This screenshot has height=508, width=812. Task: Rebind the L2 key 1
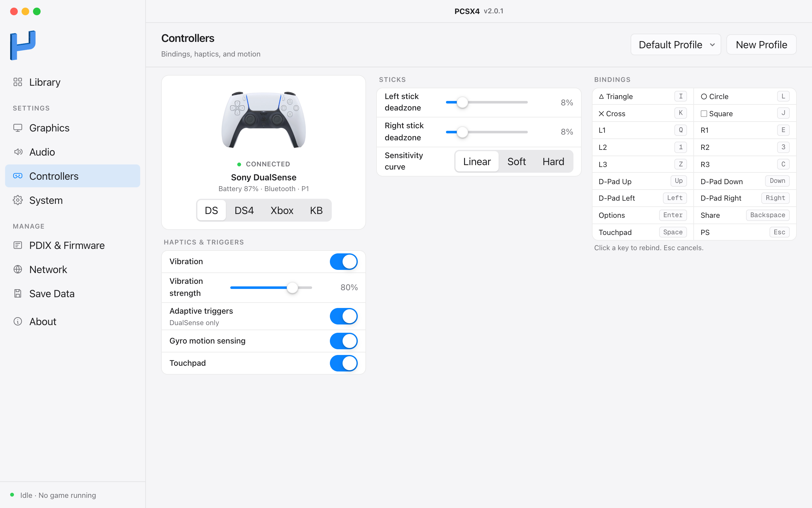680,147
